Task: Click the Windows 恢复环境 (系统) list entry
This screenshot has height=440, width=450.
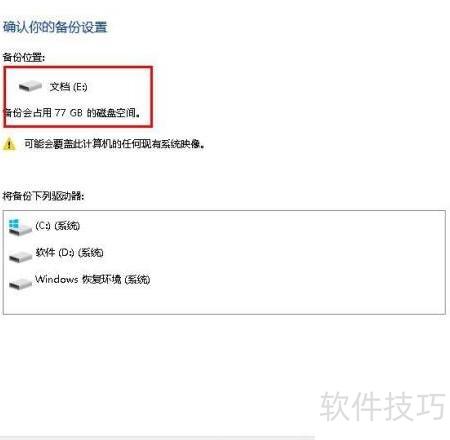Action: click(x=93, y=279)
